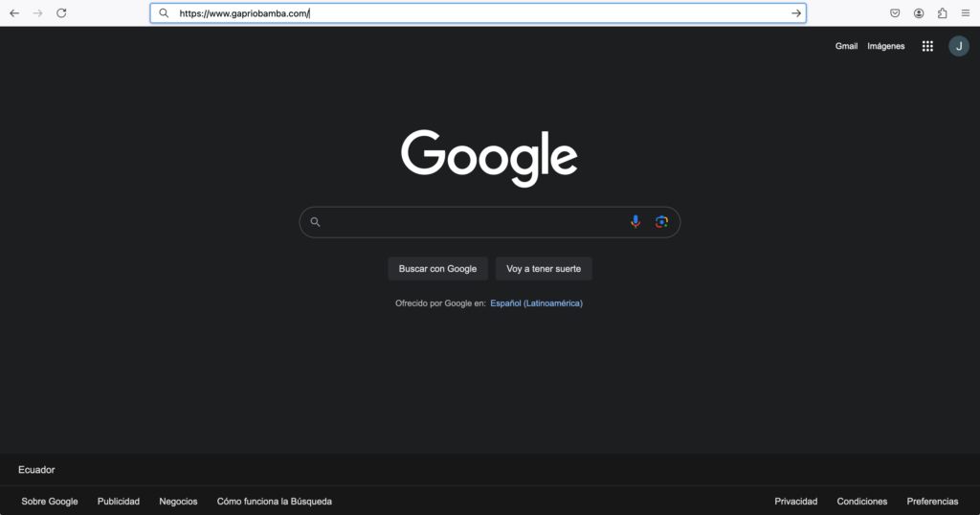This screenshot has width=980, height=515.
Task: Click the browser forward arrow
Action: click(x=38, y=13)
